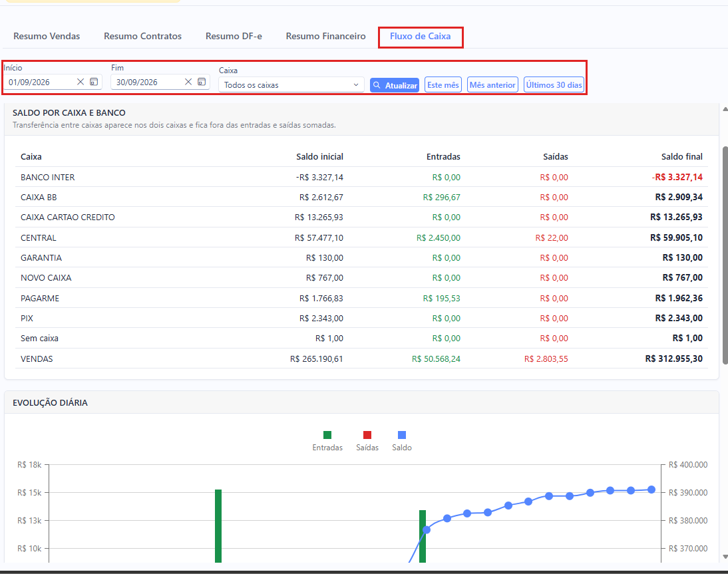The image size is (728, 574).
Task: Click the CAIXA BB row label
Action: click(x=39, y=198)
